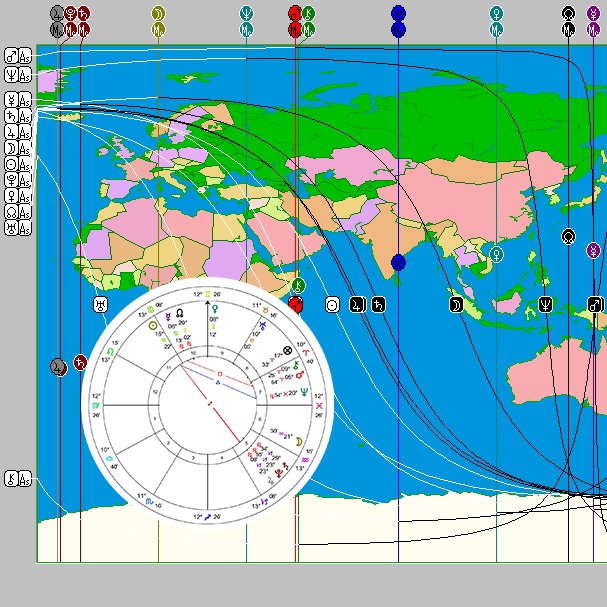The image size is (607, 607).
Task: Click the Pluto Ascendant label
Action: pos(18,180)
